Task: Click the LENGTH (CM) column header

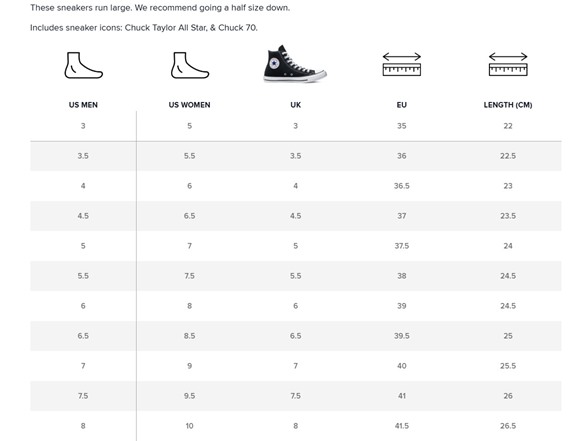Action: tap(508, 105)
